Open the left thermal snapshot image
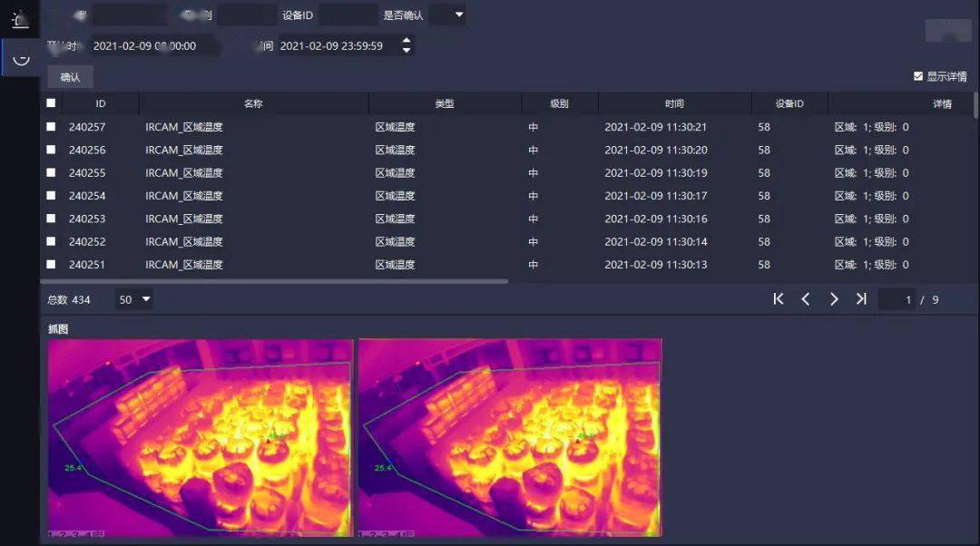This screenshot has width=980, height=546. point(201,438)
